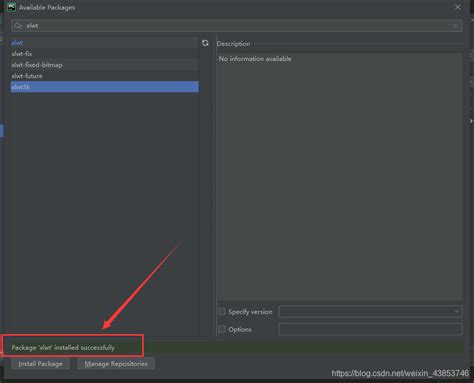
Task: Click the 'No information available' description text
Action: pos(255,59)
